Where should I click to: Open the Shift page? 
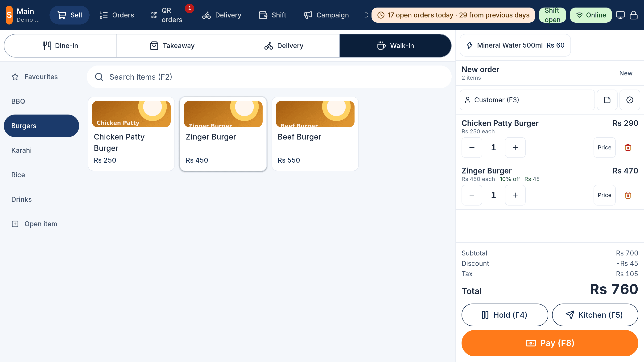[x=272, y=15]
